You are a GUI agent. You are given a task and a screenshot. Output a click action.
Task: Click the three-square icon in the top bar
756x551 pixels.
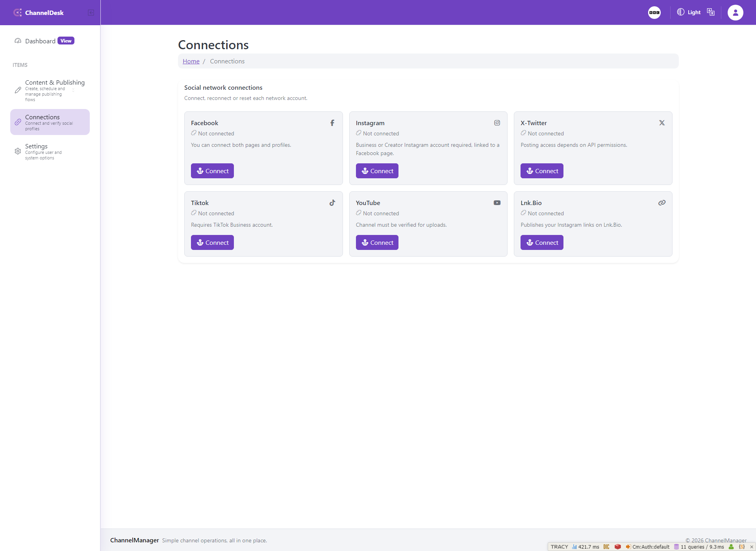(x=654, y=13)
